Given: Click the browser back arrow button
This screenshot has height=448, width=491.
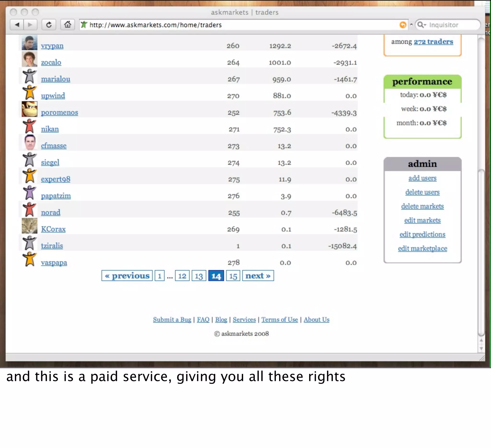Looking at the screenshot, I should pyautogui.click(x=17, y=25).
